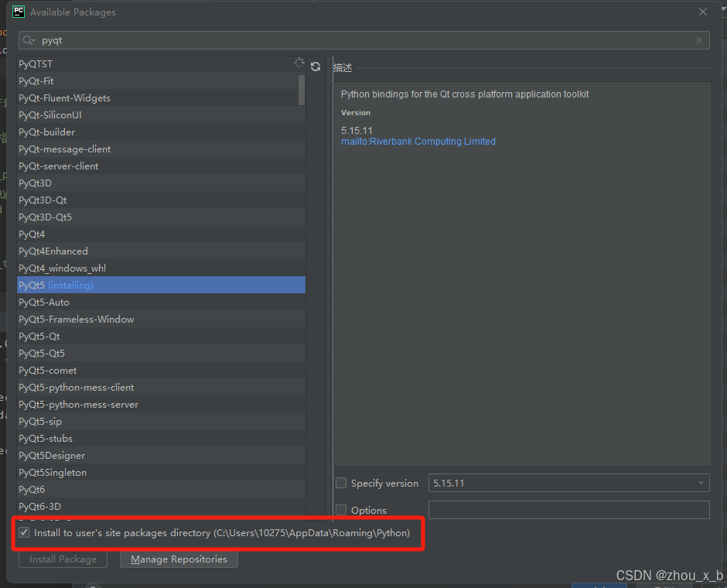Select the PyQt5-Qt package
Image resolution: width=727 pixels, height=588 pixels.
pos(161,337)
